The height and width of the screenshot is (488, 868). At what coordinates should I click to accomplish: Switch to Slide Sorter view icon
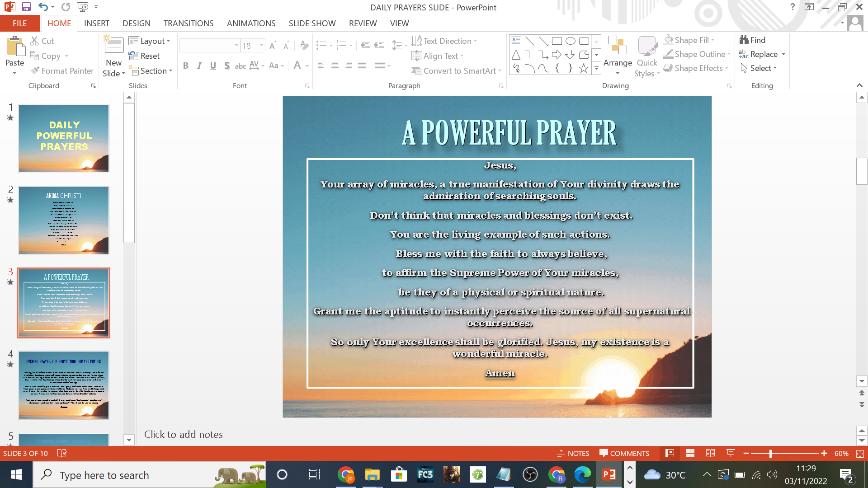[690, 453]
